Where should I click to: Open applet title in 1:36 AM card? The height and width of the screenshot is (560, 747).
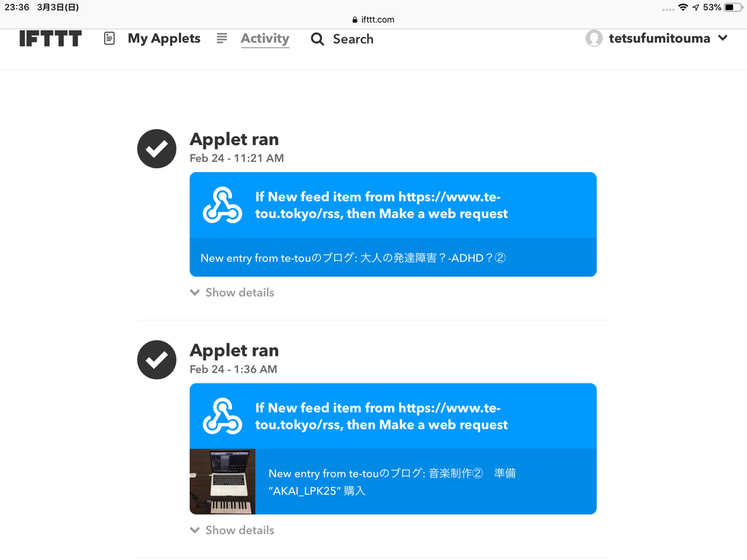click(x=381, y=416)
